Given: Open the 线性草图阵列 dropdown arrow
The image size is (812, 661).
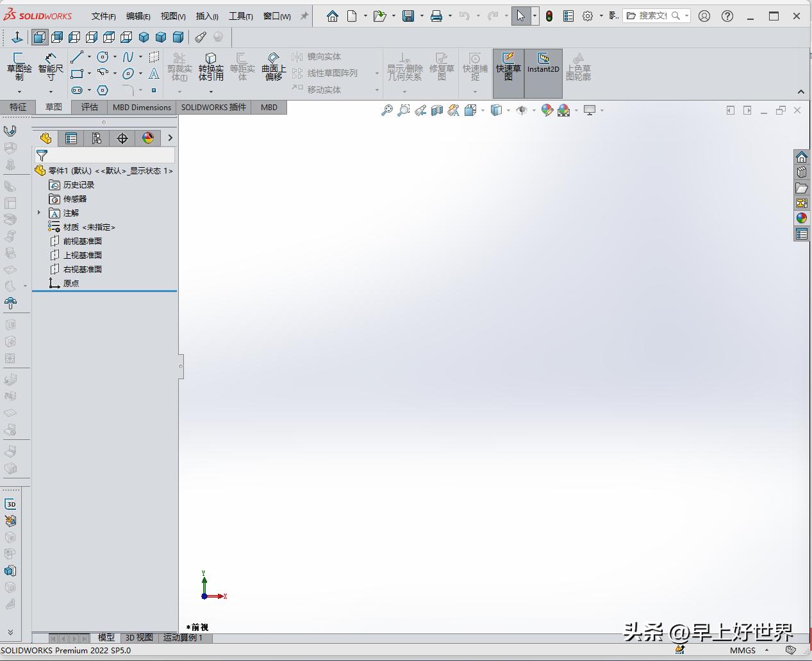Looking at the screenshot, I should pyautogui.click(x=377, y=73).
